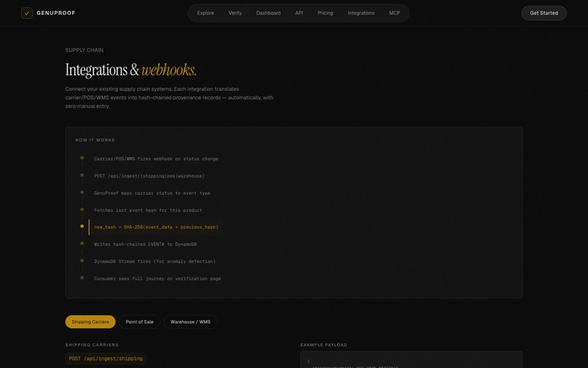Click the 'Connect your existing supply chain systems' paragraph
The height and width of the screenshot is (368, 588).
pyautogui.click(x=169, y=98)
